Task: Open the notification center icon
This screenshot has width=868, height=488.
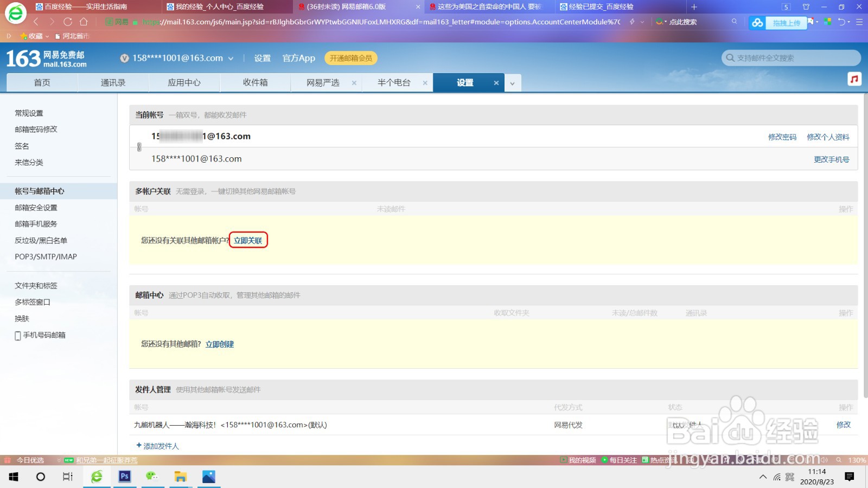Action: [850, 477]
